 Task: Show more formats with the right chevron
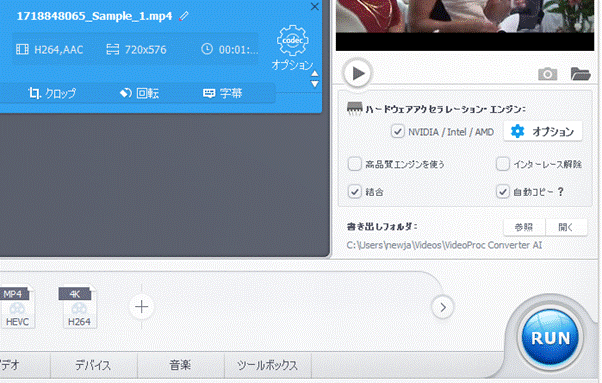point(443,307)
